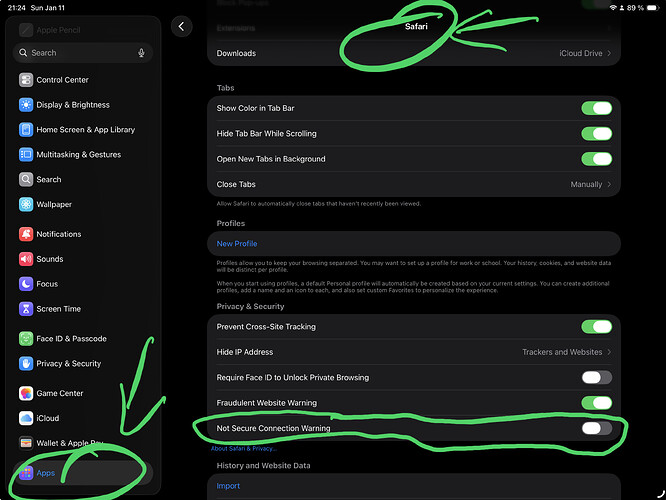The width and height of the screenshot is (666, 500).
Task: Tap iCloud Drive downloads value
Action: click(x=581, y=53)
